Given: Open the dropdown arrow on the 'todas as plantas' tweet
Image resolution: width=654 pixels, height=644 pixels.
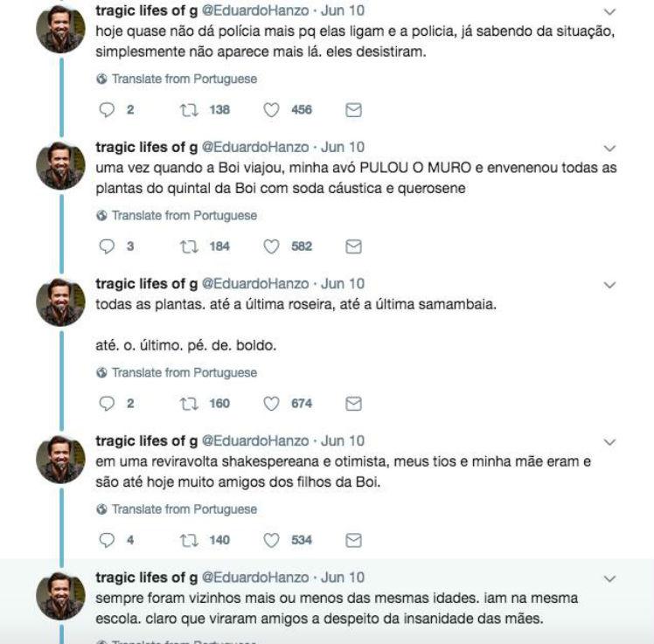Looking at the screenshot, I should [x=610, y=285].
